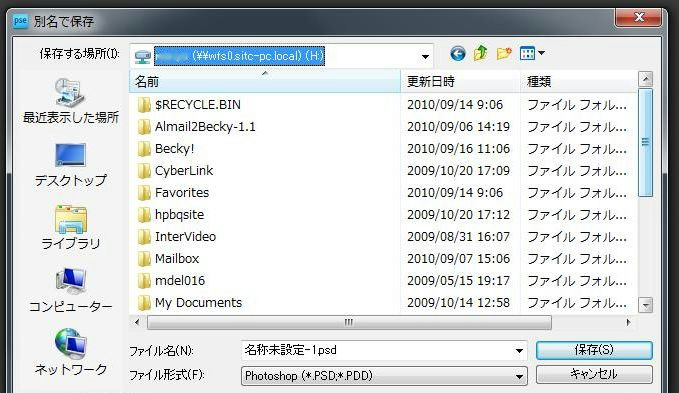Image resolution: width=679 pixels, height=393 pixels.
Task: Select the hpbqsite folder icon
Action: click(x=144, y=215)
